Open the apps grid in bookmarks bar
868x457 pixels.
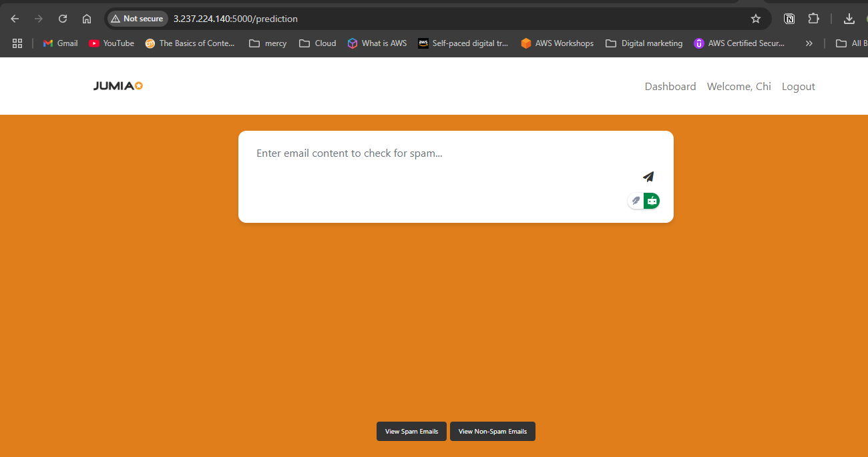(x=17, y=43)
